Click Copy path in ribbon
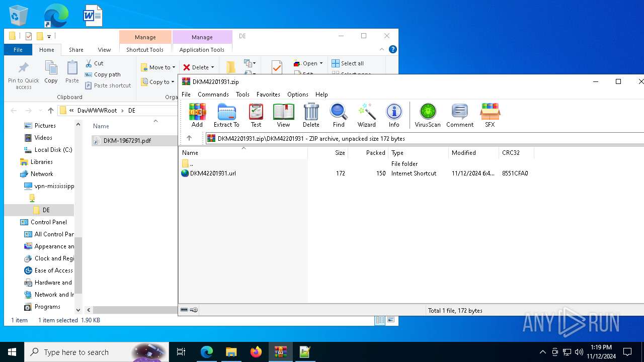Viewport: 644px width, 362px height. 103,74
